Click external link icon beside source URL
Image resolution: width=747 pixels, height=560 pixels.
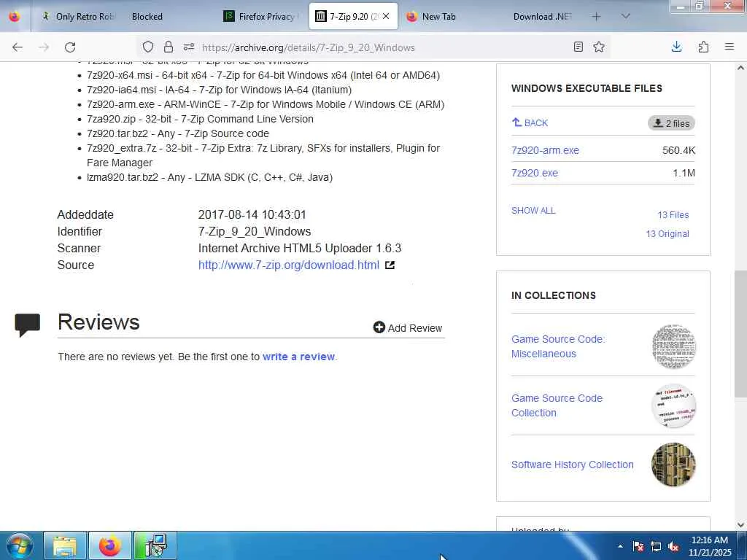pyautogui.click(x=390, y=265)
